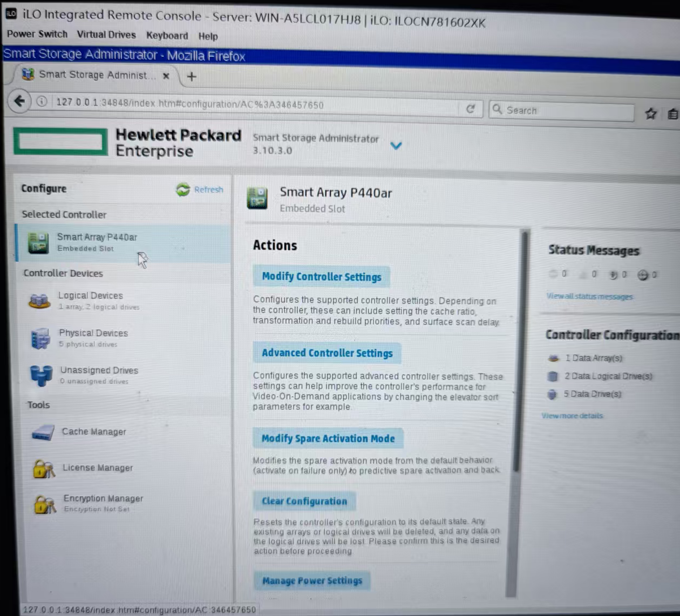The height and width of the screenshot is (616, 680).
Task: Click the Actions panel vertical scrollbar
Action: coord(516,351)
